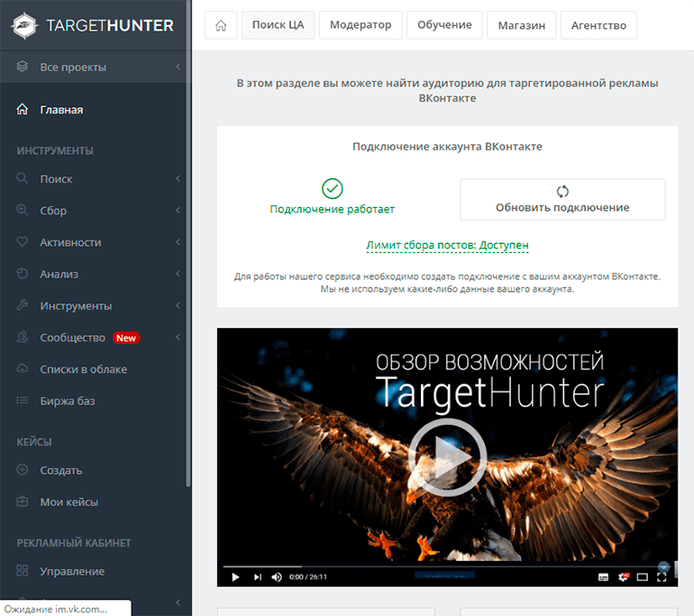The image size is (694, 616).
Task: Click the video progress bar
Action: pos(447,566)
